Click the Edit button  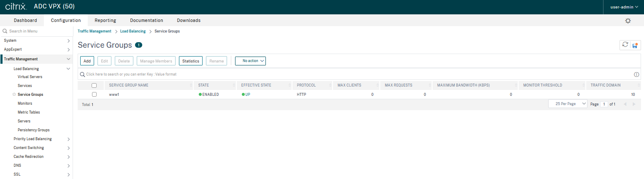pos(104,61)
